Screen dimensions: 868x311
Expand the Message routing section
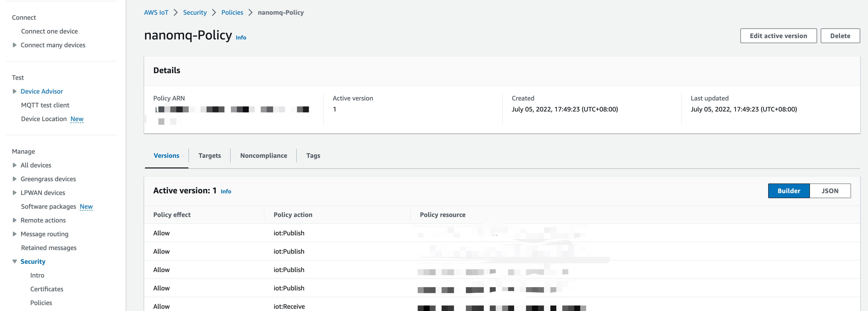14,233
